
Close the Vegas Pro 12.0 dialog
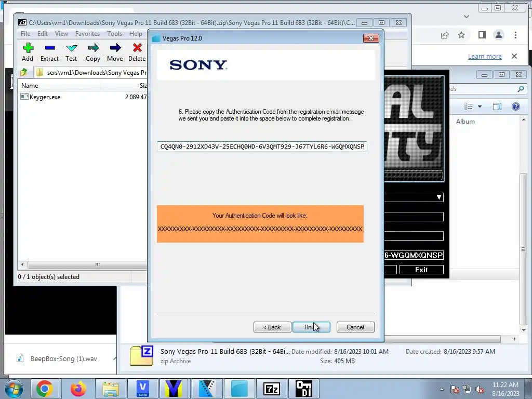(x=371, y=38)
